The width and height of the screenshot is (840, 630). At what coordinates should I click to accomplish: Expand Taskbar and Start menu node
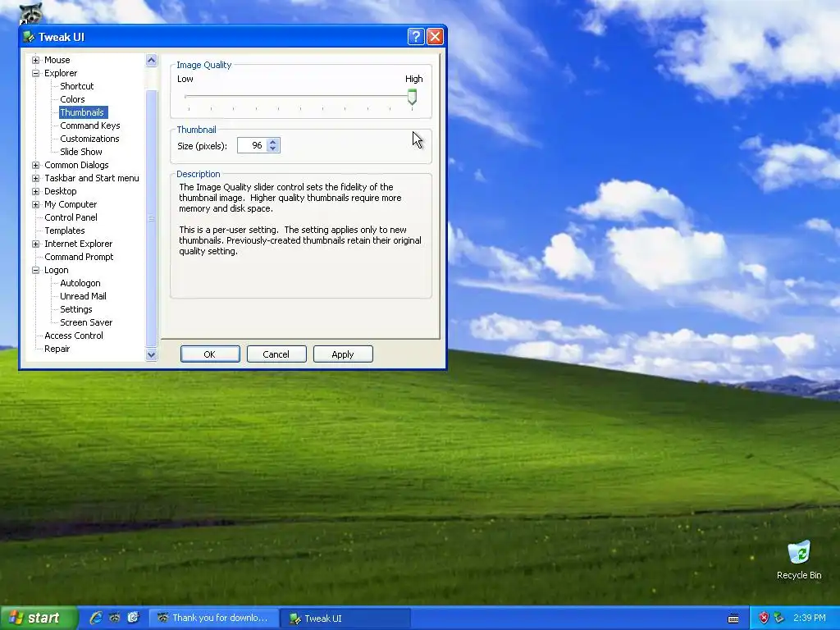[x=36, y=178]
